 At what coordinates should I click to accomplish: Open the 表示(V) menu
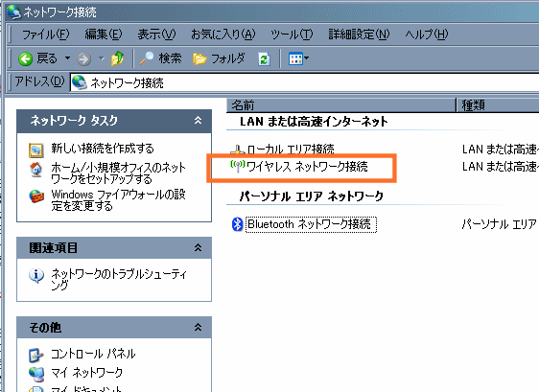[x=156, y=35]
